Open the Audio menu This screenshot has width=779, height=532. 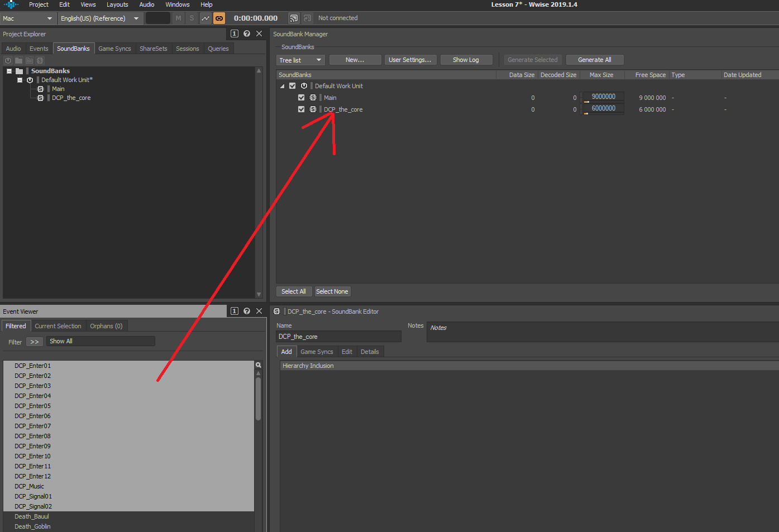[x=147, y=4]
